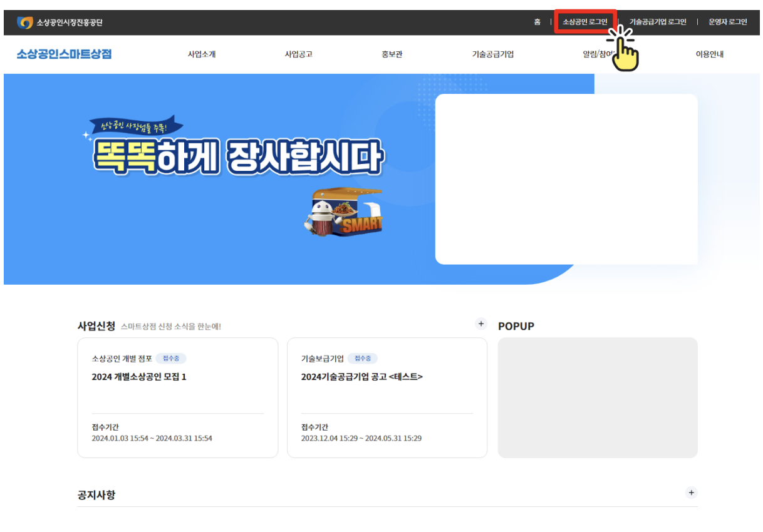Click the highlighted 소상공인 로그인 link
This screenshot has height=532, width=763.
click(x=584, y=22)
